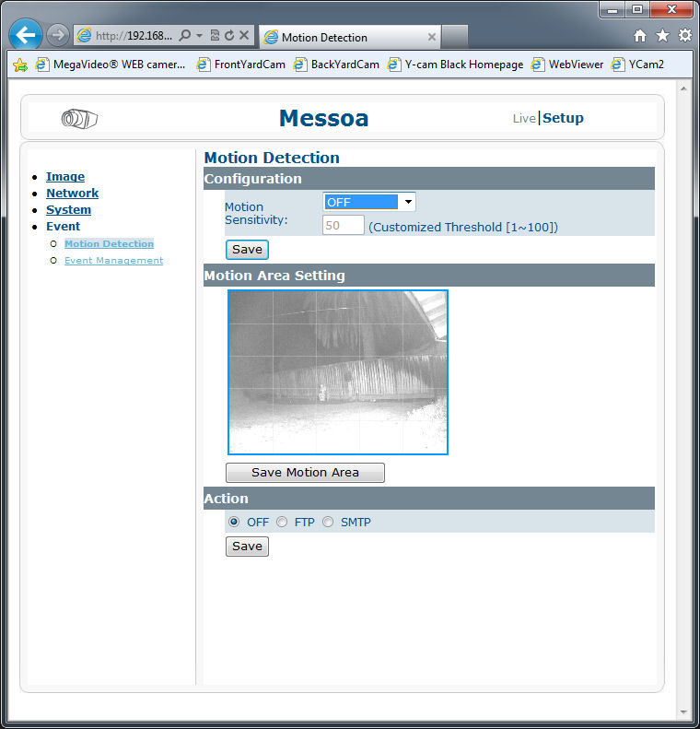Open the IE Tools gear menu
700x729 pixels.
(684, 36)
